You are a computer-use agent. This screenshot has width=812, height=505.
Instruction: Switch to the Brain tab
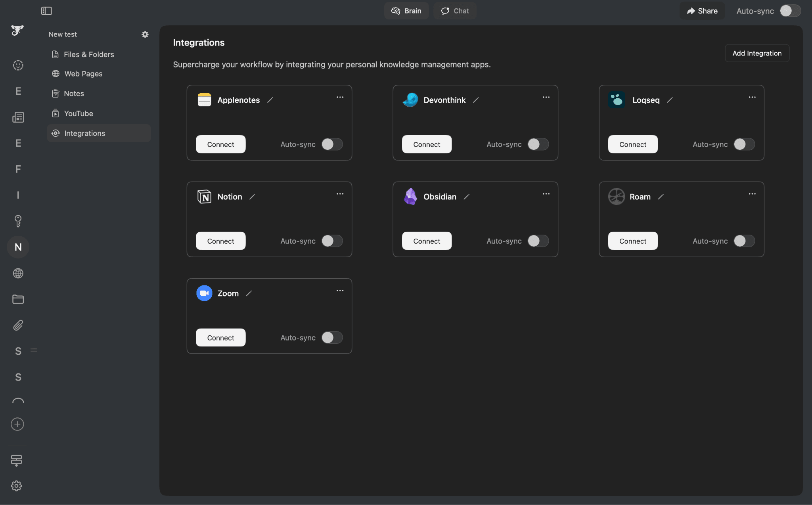[x=406, y=11]
